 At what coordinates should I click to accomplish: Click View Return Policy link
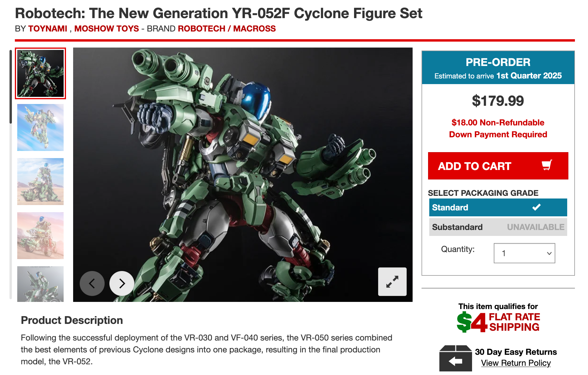tap(516, 363)
